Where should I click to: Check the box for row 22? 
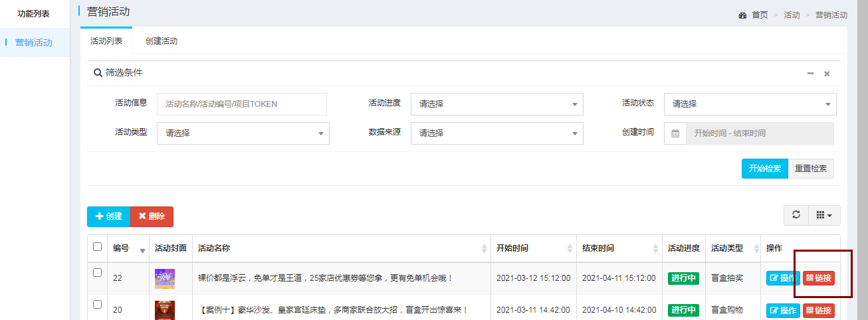tap(98, 272)
